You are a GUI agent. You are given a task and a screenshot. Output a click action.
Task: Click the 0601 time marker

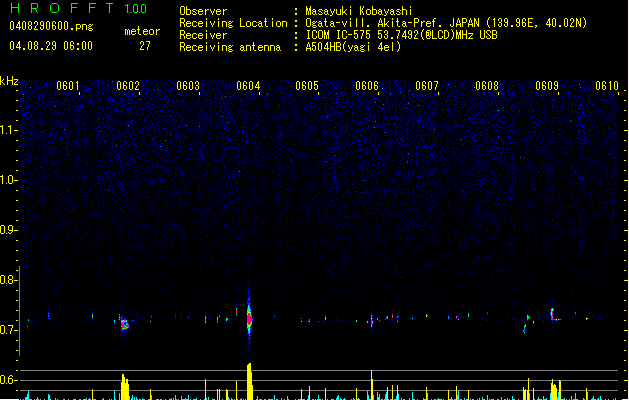point(67,85)
